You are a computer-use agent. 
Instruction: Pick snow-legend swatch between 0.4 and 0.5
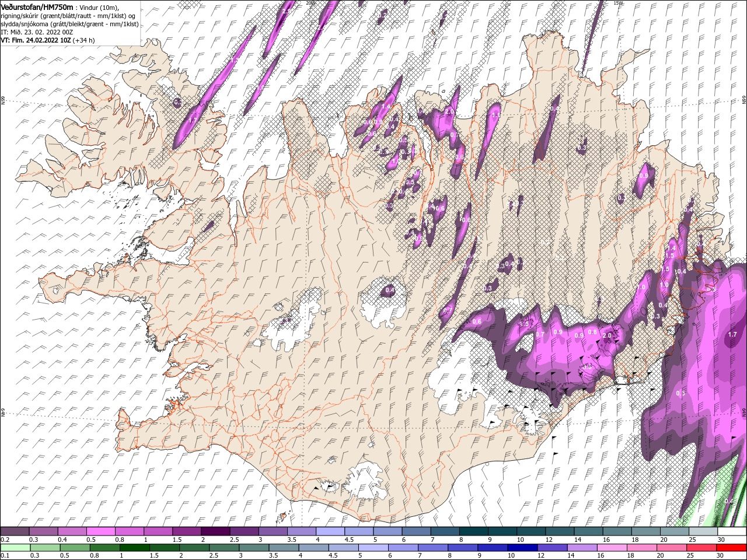72,531
